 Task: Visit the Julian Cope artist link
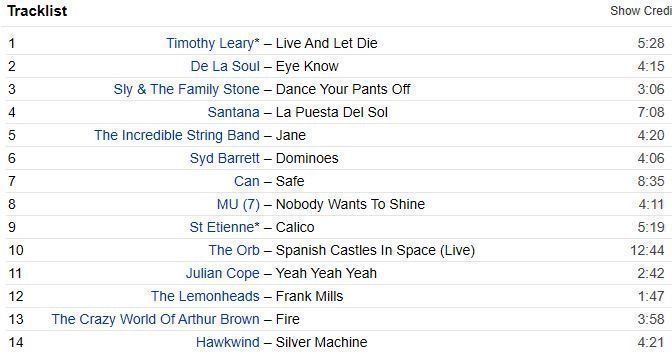pyautogui.click(x=222, y=273)
